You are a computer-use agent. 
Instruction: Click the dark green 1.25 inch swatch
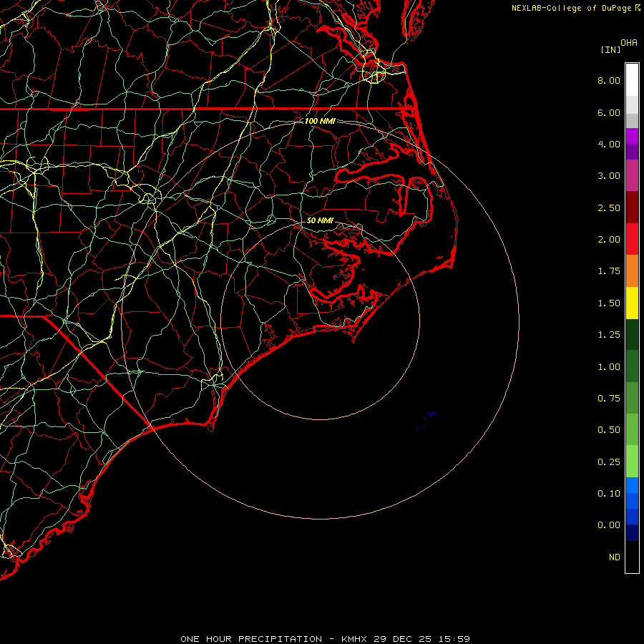tap(632, 335)
